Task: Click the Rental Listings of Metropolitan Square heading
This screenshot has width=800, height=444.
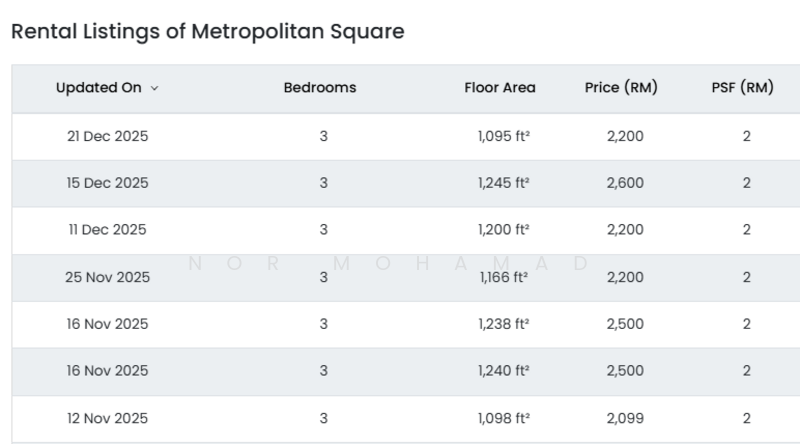Action: click(207, 32)
